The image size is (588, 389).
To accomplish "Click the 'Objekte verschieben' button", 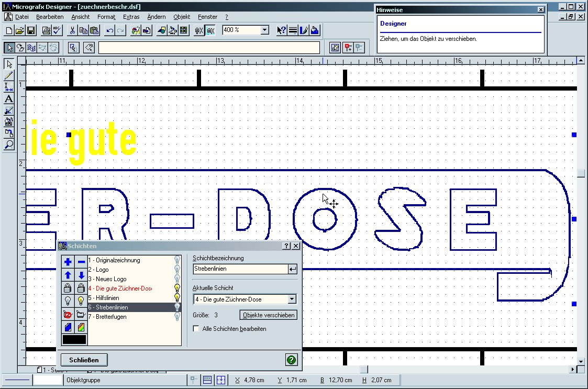I will pos(269,315).
